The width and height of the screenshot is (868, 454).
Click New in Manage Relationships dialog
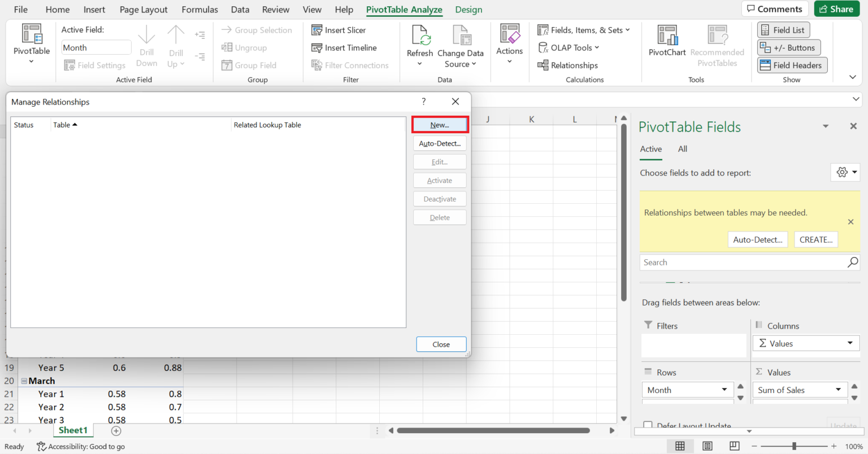pos(440,125)
